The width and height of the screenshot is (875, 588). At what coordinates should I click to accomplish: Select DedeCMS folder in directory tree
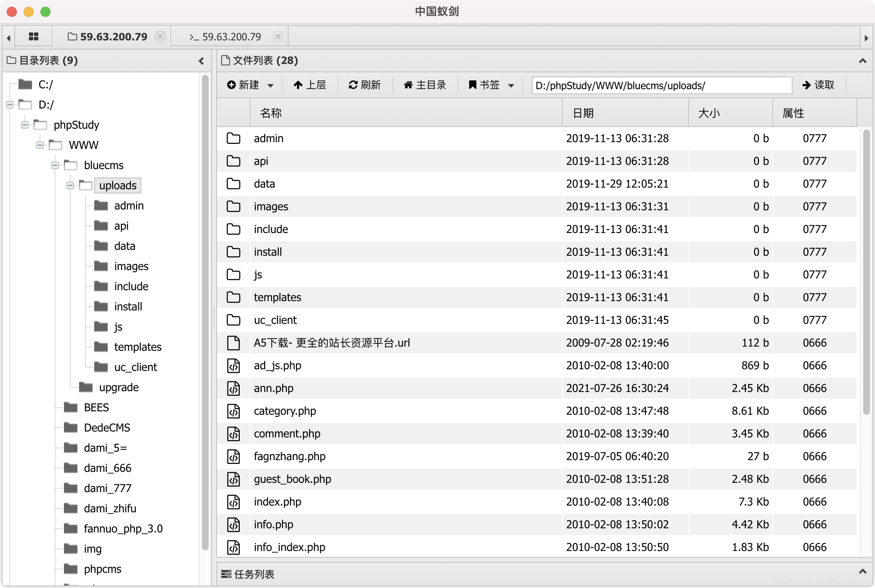[107, 428]
